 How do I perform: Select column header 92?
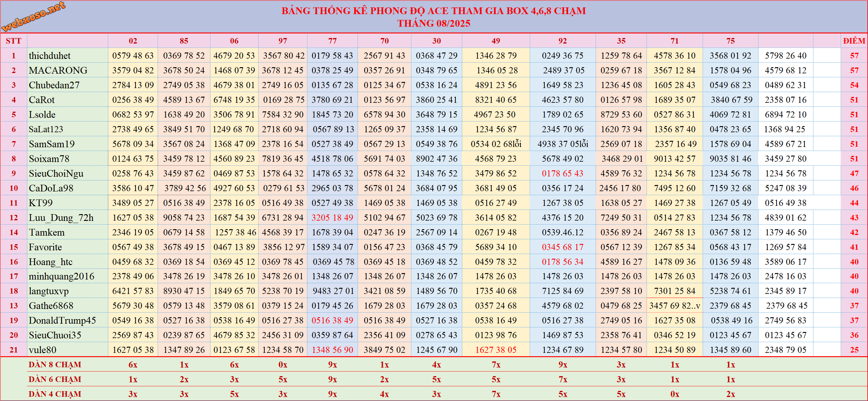click(x=563, y=41)
